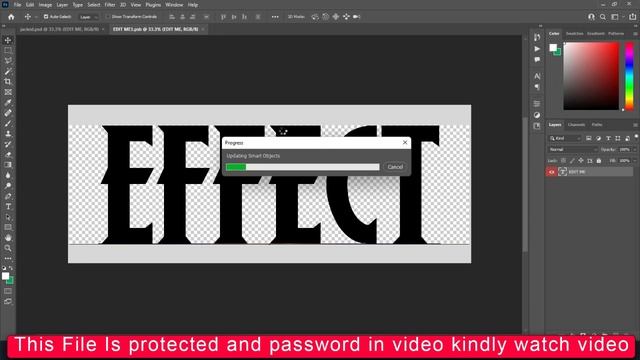Select the Move tool in toolbar
Image resolution: width=640 pixels, height=360 pixels.
tap(8, 40)
